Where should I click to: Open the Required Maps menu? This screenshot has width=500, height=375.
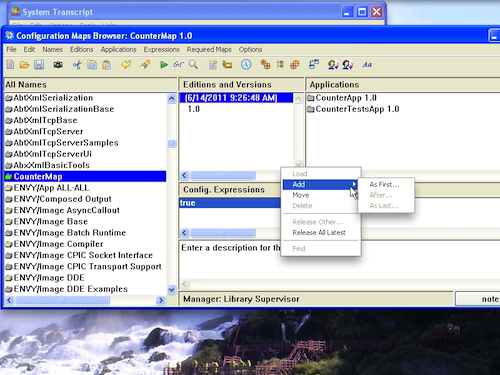[209, 49]
